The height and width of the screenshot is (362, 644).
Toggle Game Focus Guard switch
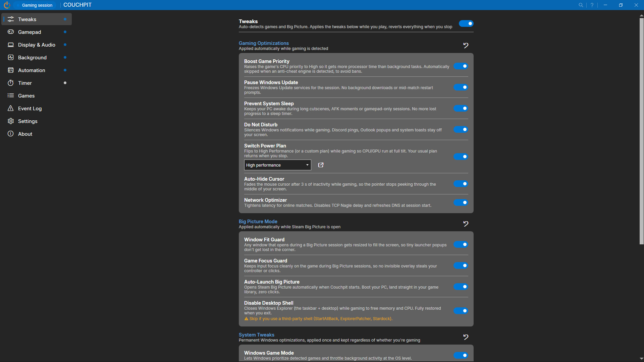tap(461, 265)
